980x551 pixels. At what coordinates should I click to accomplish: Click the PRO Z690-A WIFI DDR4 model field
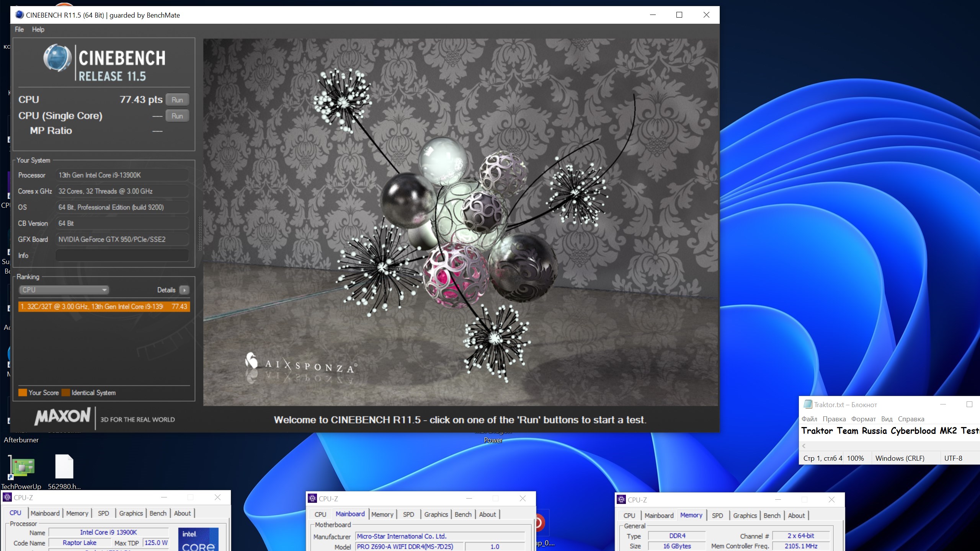point(408,547)
